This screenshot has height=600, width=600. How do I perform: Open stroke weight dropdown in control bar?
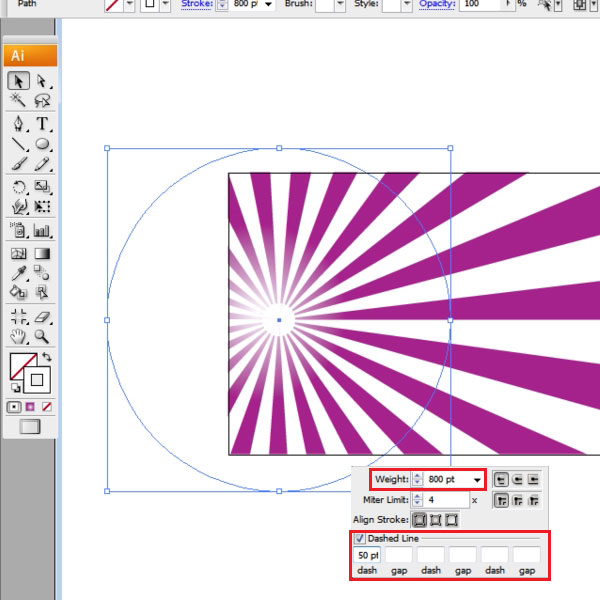point(269,5)
